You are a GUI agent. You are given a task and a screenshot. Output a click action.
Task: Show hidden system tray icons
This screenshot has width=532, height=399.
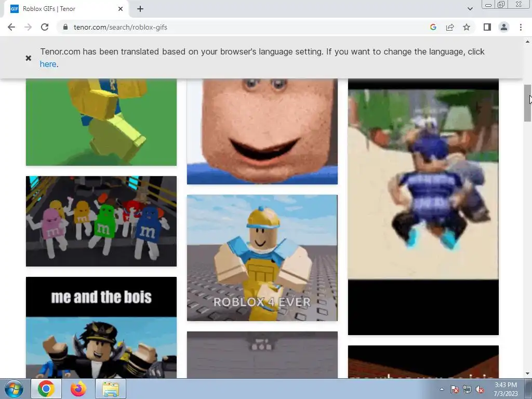(442, 389)
